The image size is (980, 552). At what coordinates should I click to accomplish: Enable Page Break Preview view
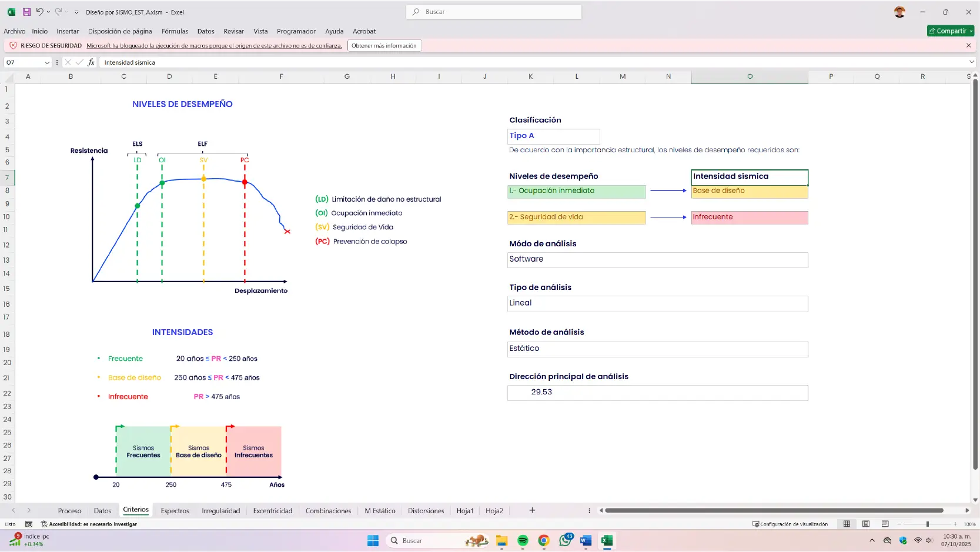[885, 524]
